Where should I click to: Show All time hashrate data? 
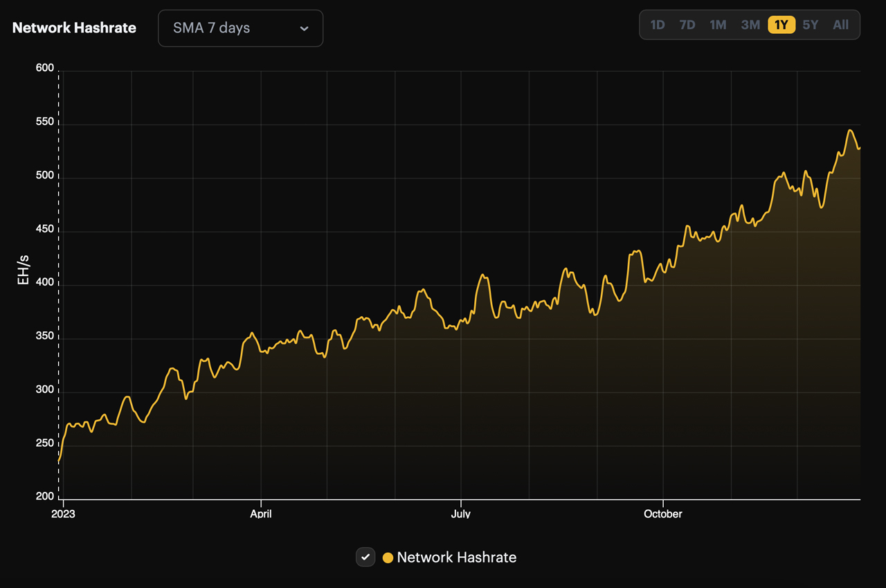point(840,25)
